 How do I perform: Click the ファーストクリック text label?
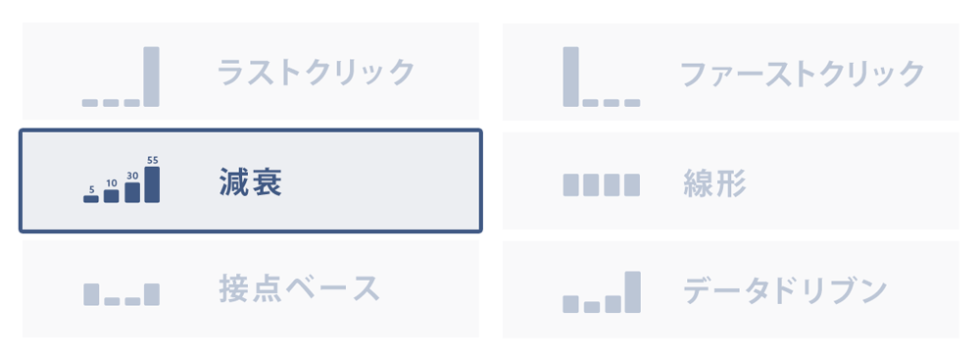[x=802, y=74]
